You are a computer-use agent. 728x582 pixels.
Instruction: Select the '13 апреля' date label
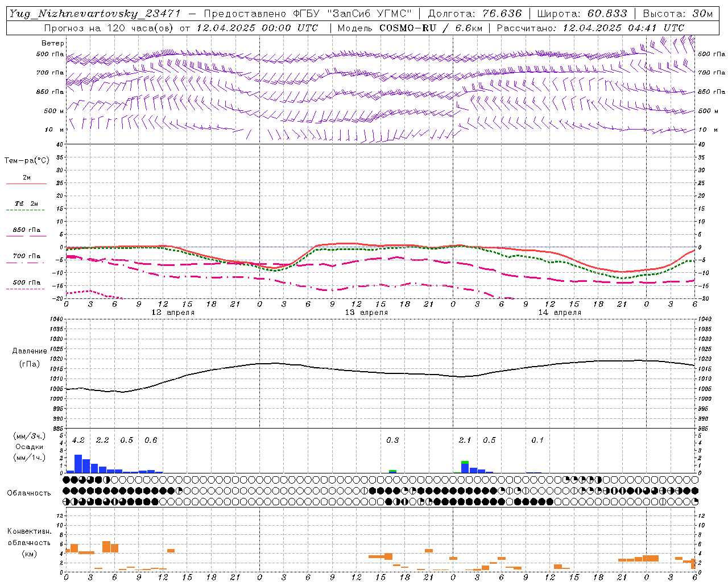point(366,313)
